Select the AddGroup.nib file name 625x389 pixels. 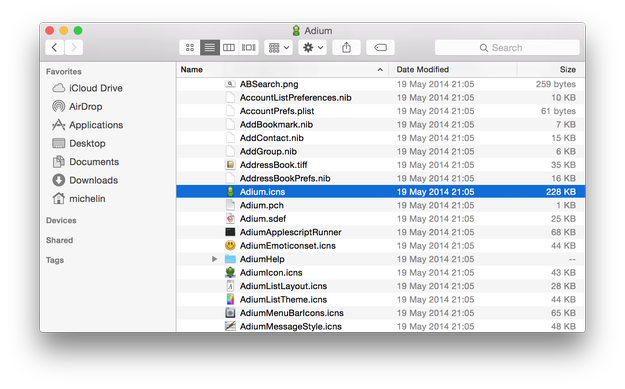(x=268, y=151)
